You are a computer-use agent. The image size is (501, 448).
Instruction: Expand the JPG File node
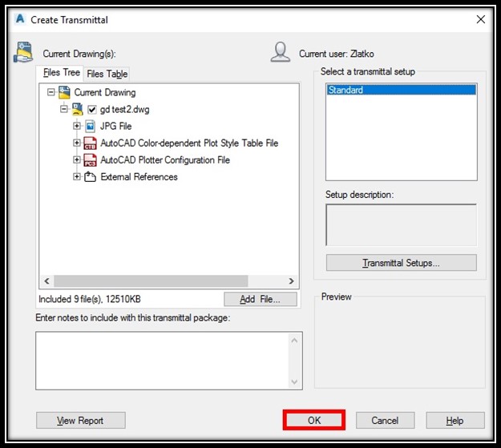(77, 126)
